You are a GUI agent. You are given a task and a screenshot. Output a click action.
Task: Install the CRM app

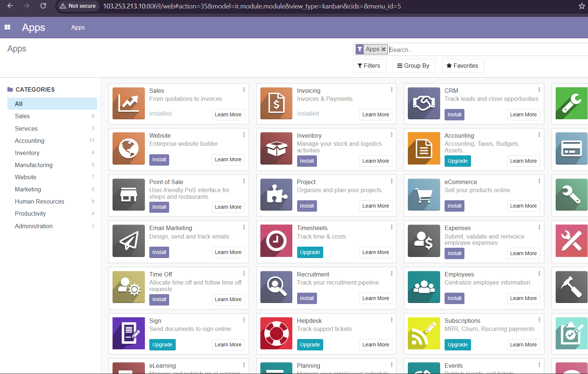click(454, 115)
